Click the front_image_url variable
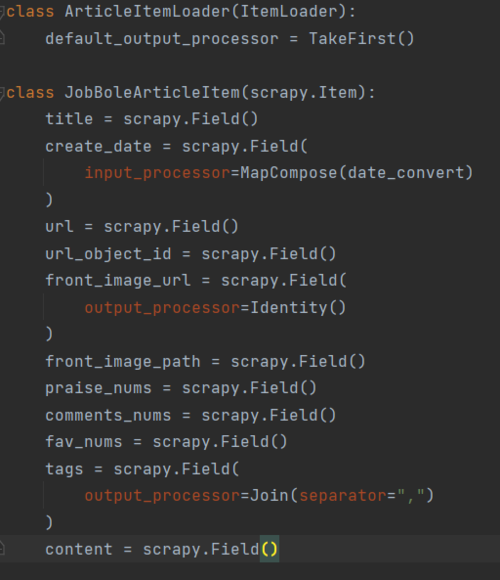This screenshot has width=500, height=580. (118, 281)
